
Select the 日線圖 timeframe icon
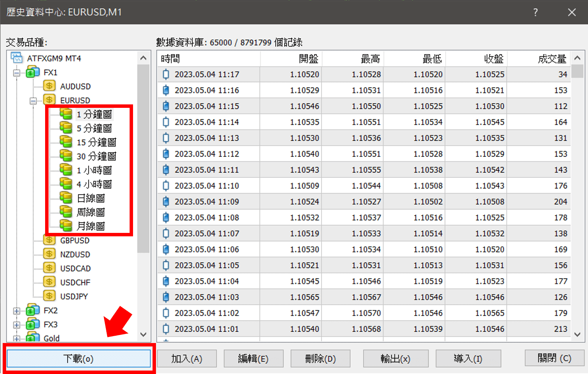(67, 198)
